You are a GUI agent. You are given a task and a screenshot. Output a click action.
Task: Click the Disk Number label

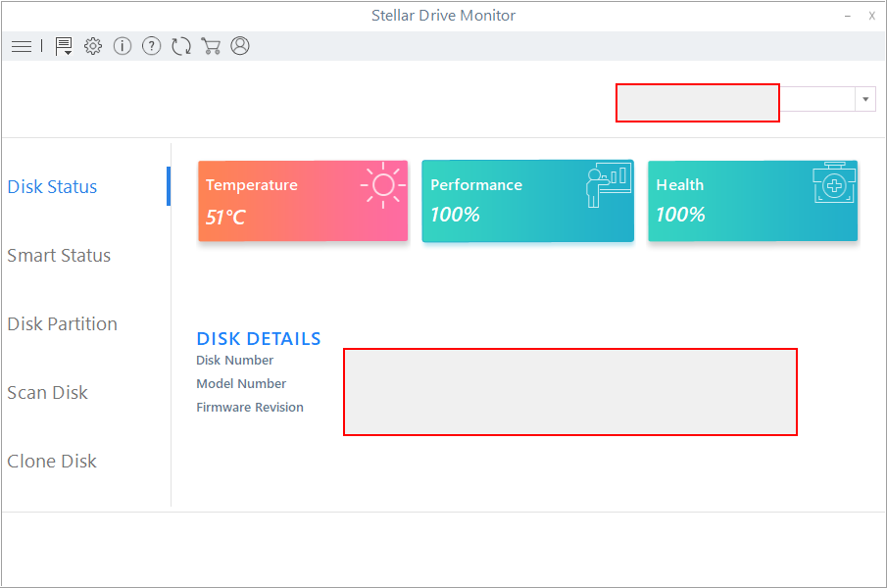(235, 361)
